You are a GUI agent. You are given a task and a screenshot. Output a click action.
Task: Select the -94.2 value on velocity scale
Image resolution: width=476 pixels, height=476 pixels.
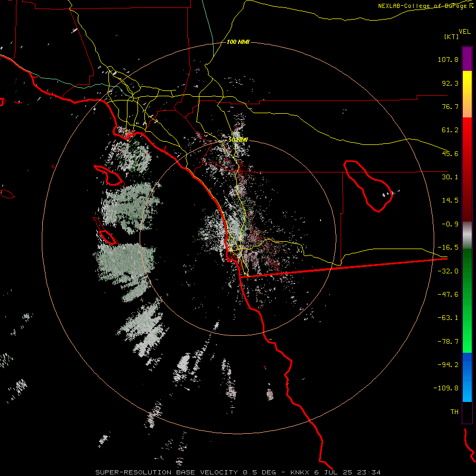pyautogui.click(x=448, y=364)
